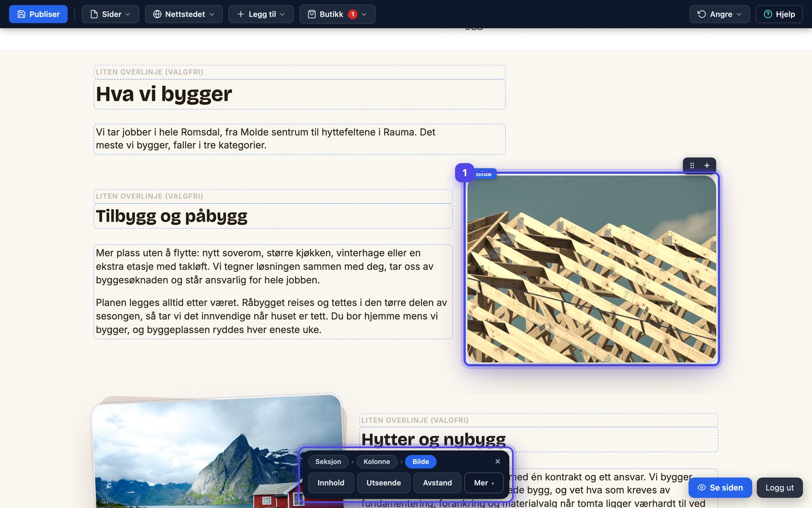Image resolution: width=812 pixels, height=508 pixels.
Task: Open the Utseende settings
Action: [384, 483]
